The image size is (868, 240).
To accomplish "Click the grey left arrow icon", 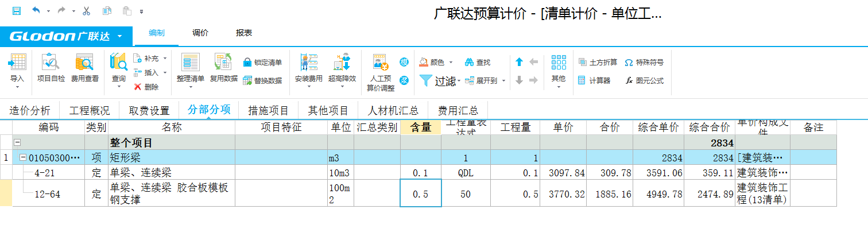I will (534, 62).
